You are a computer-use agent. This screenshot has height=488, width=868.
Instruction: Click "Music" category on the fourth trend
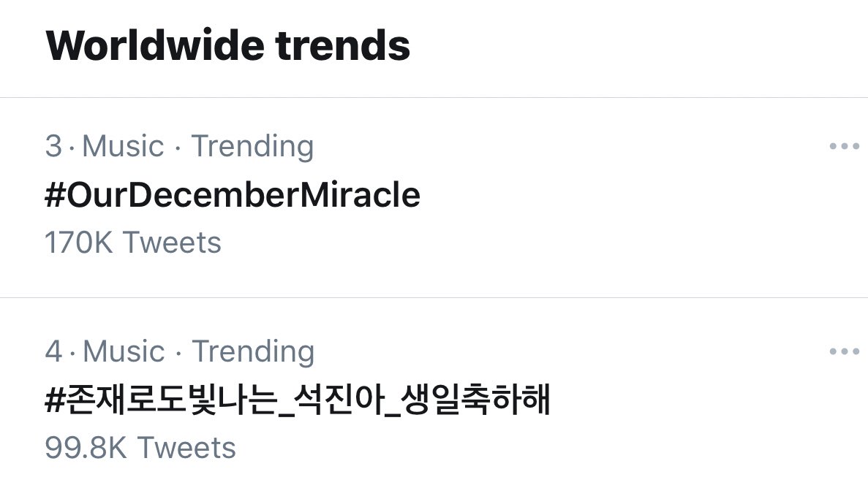[124, 351]
